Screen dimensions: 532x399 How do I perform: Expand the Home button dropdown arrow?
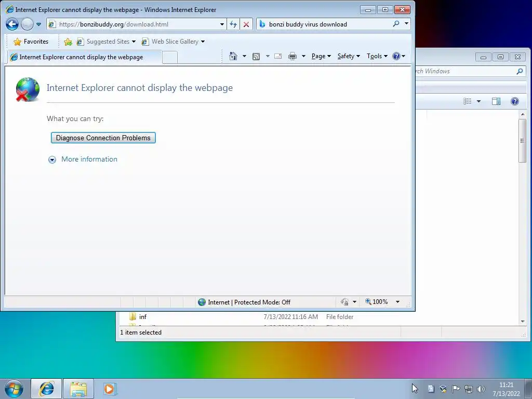tap(244, 56)
